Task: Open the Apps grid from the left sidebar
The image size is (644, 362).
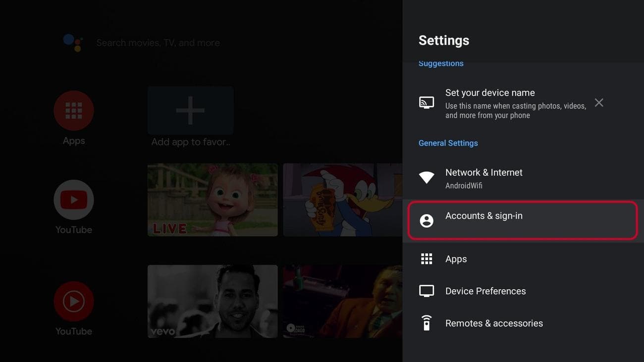Action: click(x=73, y=110)
